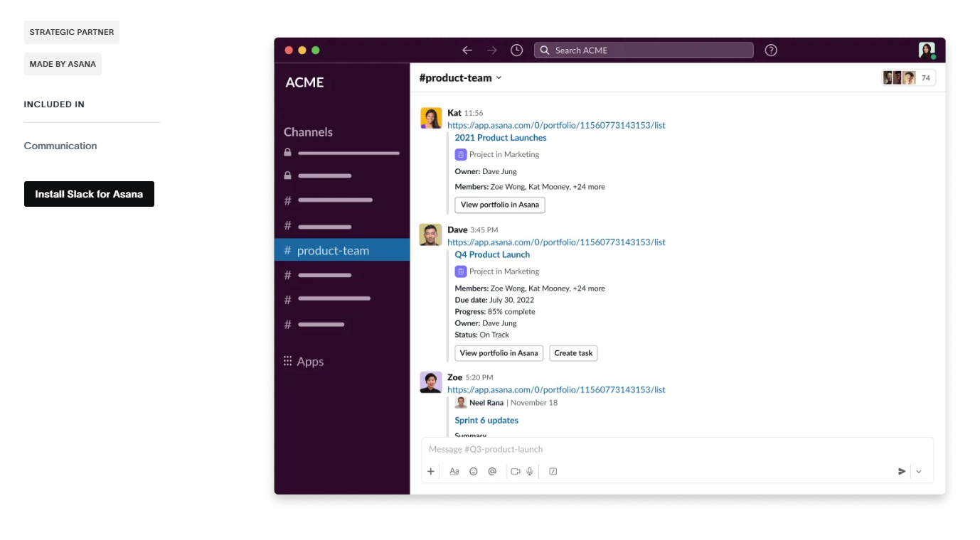
Task: Click the plus attach icon in composer
Action: 431,471
